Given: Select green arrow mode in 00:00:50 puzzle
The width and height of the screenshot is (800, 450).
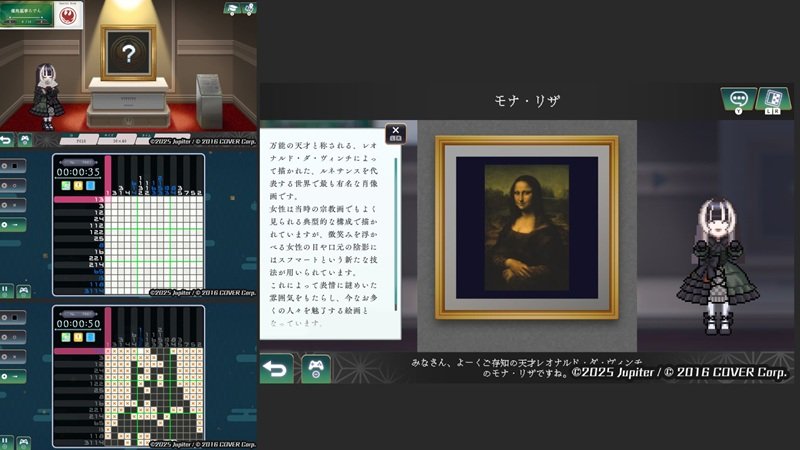Looking at the screenshot, I should click(12, 377).
